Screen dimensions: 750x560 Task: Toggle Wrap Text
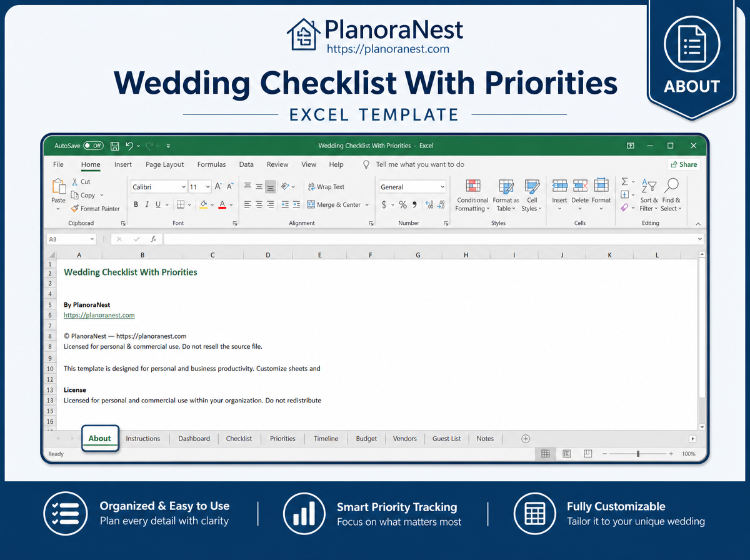coord(326,187)
